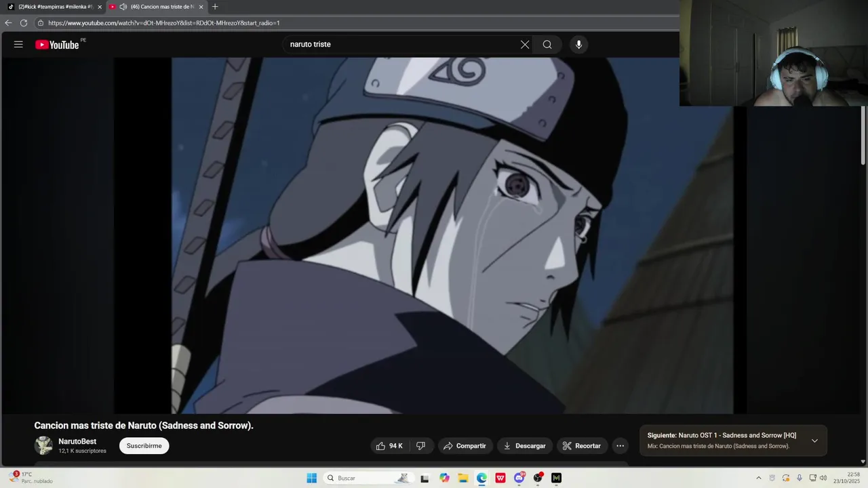The height and width of the screenshot is (488, 868).
Task: Open Task View in the taskbar
Action: tap(425, 478)
